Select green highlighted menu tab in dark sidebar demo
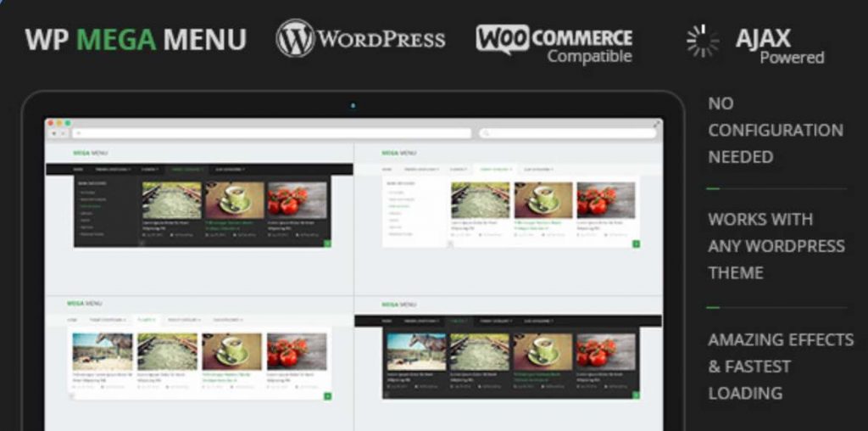The width and height of the screenshot is (868, 431). 186,170
